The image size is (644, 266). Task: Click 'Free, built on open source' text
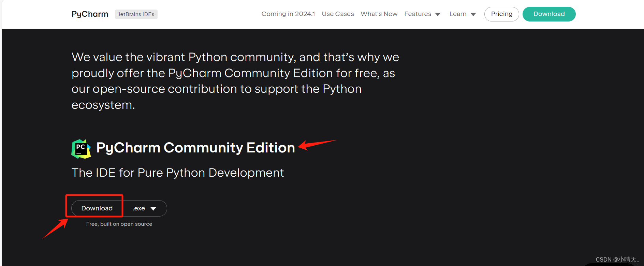[x=119, y=224]
